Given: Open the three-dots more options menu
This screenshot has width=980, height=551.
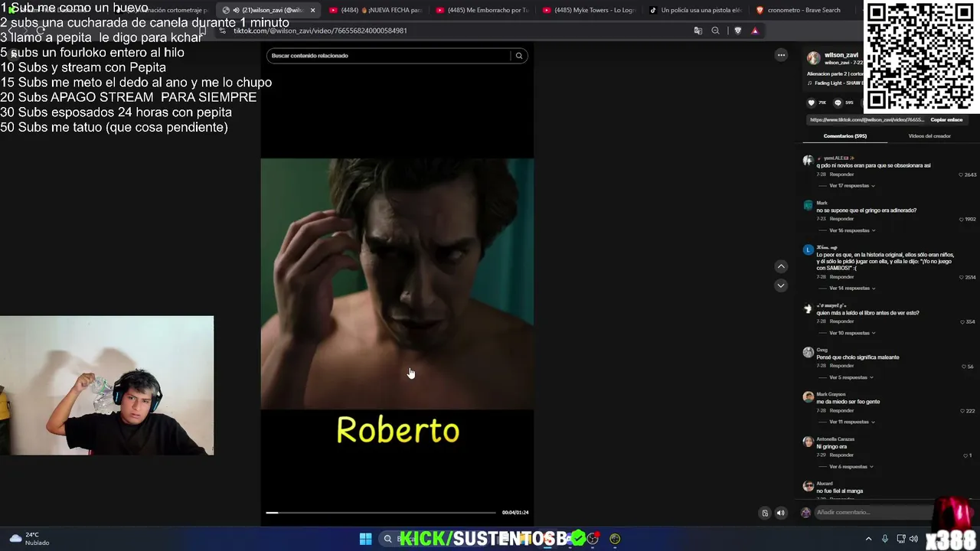Looking at the screenshot, I should [x=781, y=55].
